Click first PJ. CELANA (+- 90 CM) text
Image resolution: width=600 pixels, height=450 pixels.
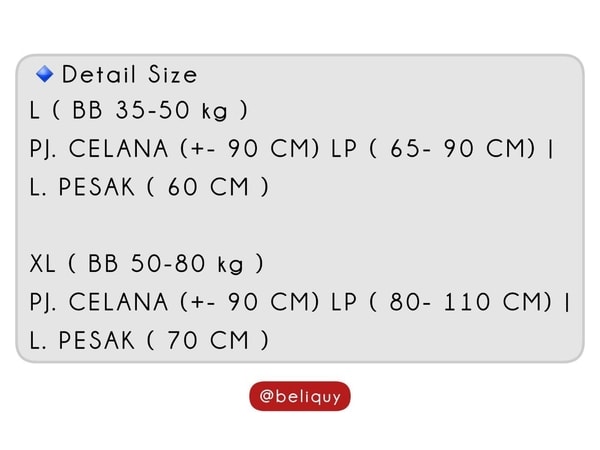pyautogui.click(x=174, y=148)
